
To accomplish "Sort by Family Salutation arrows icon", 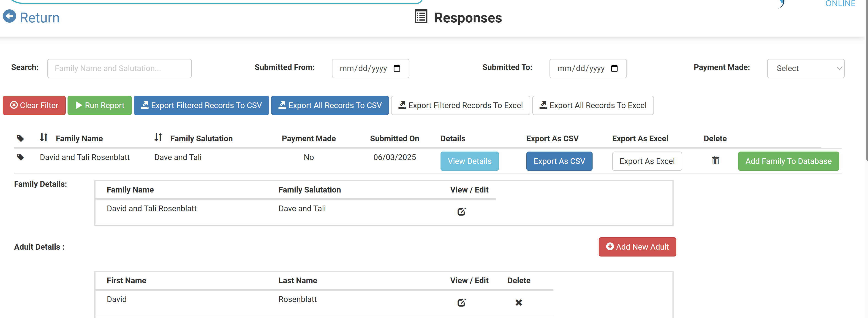I will (158, 138).
